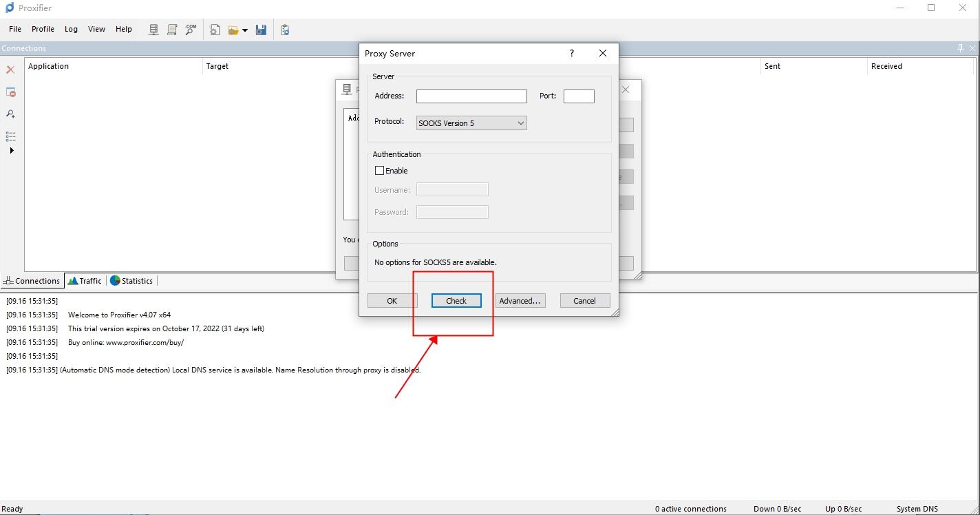Click the Port input field

[579, 96]
